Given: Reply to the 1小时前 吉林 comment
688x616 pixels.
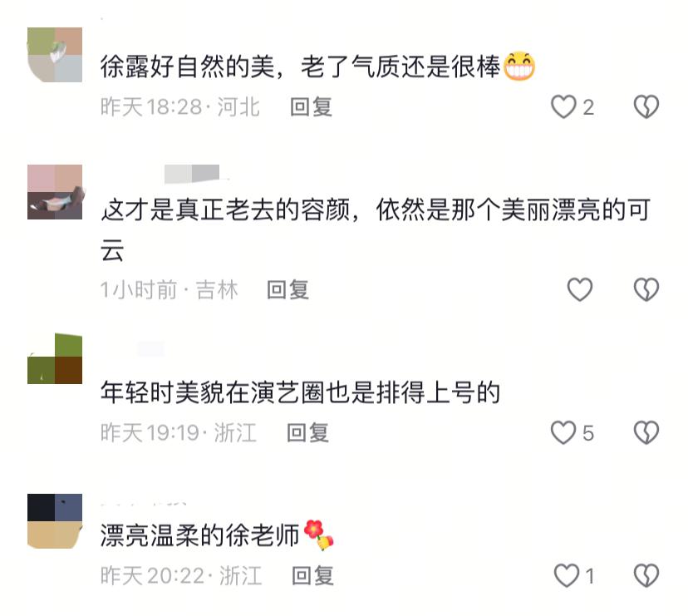Looking at the screenshot, I should (287, 290).
